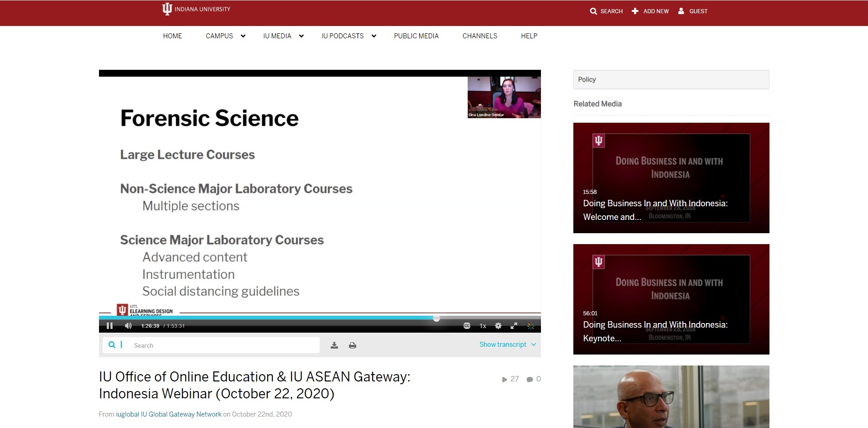Click the speaker webcam inset

click(504, 97)
